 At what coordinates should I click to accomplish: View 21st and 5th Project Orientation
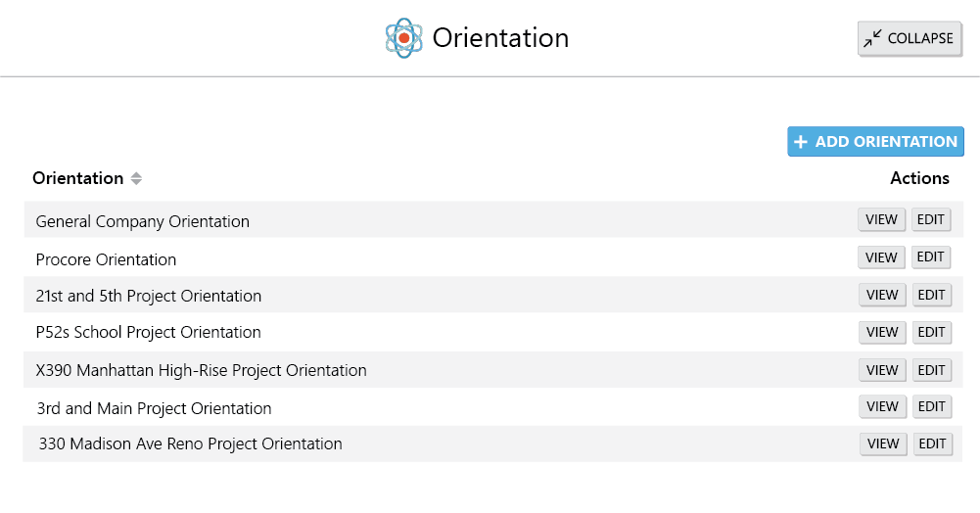coord(882,295)
